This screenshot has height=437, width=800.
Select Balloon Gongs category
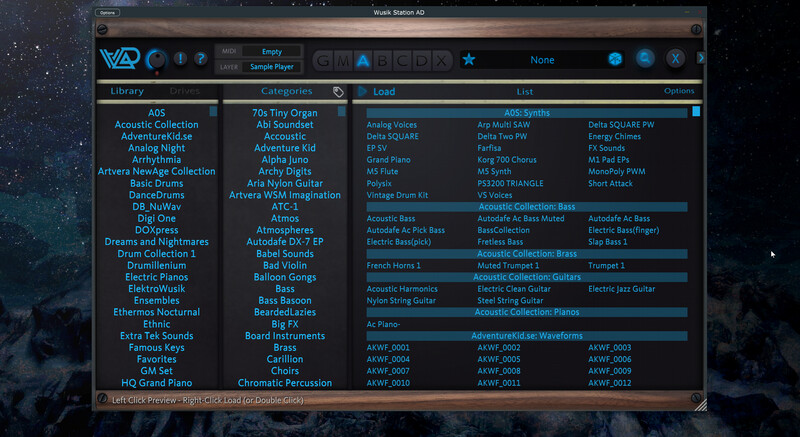(285, 277)
